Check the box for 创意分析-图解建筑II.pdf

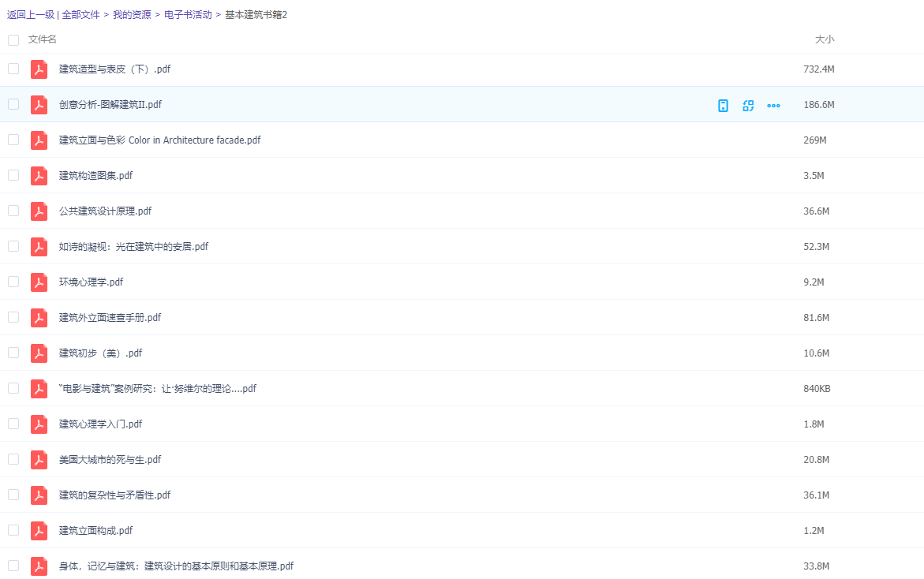pyautogui.click(x=13, y=104)
